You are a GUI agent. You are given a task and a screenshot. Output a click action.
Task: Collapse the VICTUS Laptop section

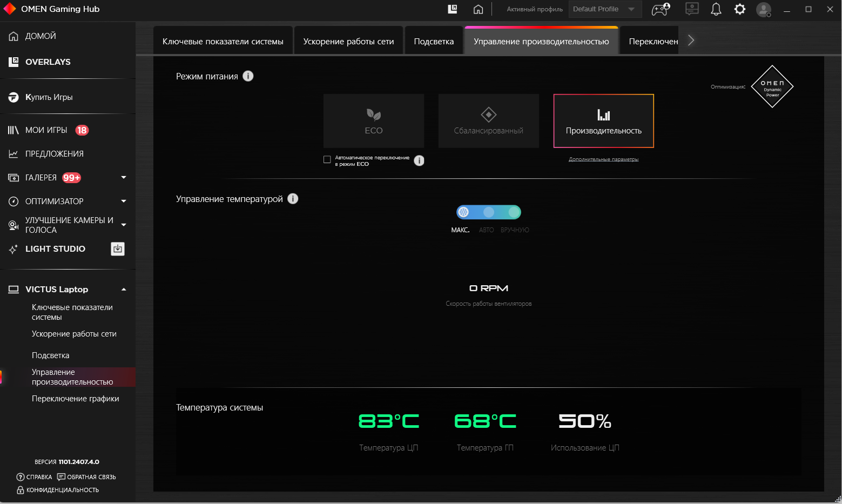[x=124, y=290]
